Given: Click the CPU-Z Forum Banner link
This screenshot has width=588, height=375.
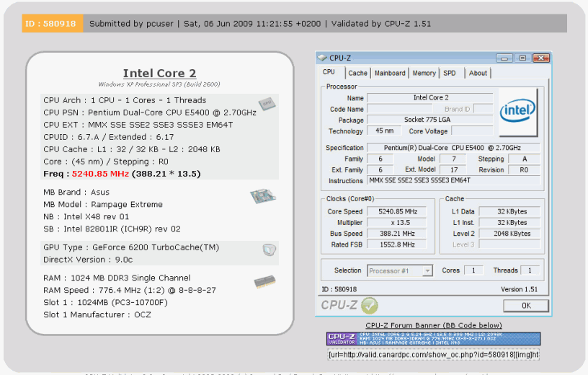Looking at the screenshot, I should [434, 325].
